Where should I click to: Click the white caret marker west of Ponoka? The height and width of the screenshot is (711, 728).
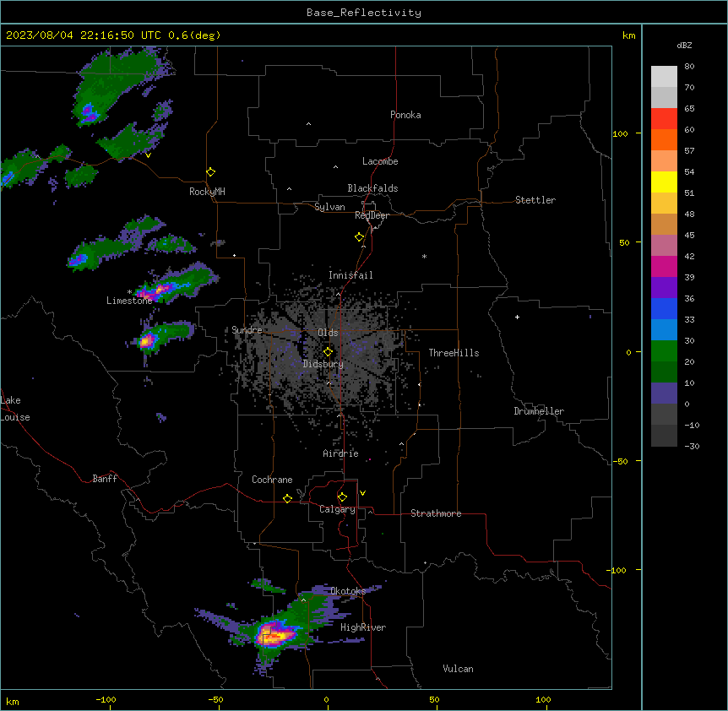308,124
